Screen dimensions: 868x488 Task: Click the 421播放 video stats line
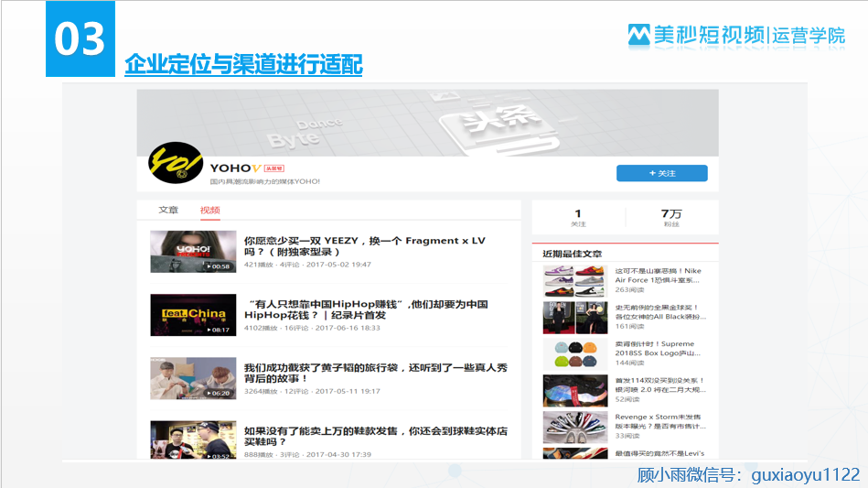coord(307,265)
